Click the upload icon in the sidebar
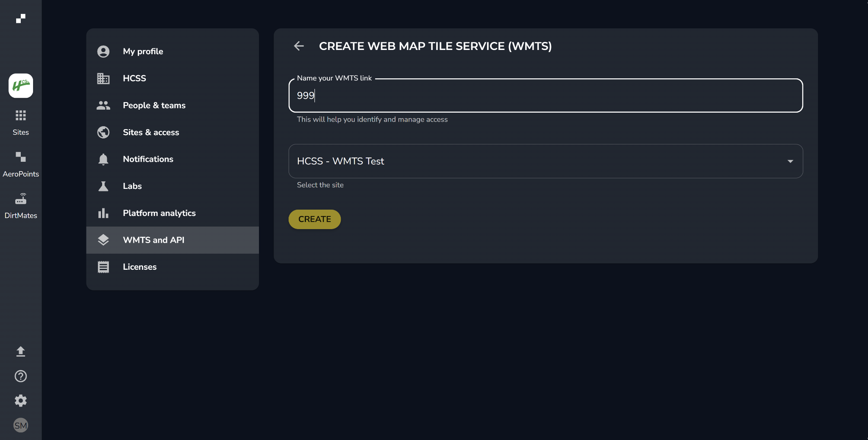Viewport: 868px width, 440px height. (x=21, y=351)
